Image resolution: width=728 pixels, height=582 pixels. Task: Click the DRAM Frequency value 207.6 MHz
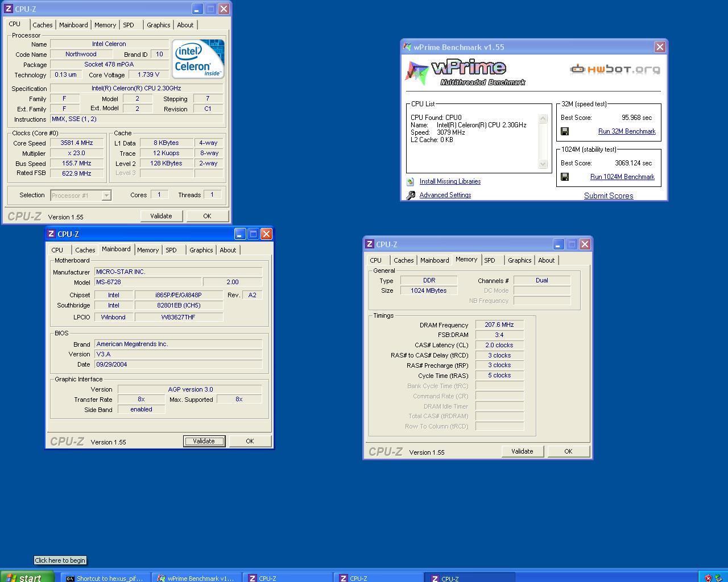coord(499,325)
